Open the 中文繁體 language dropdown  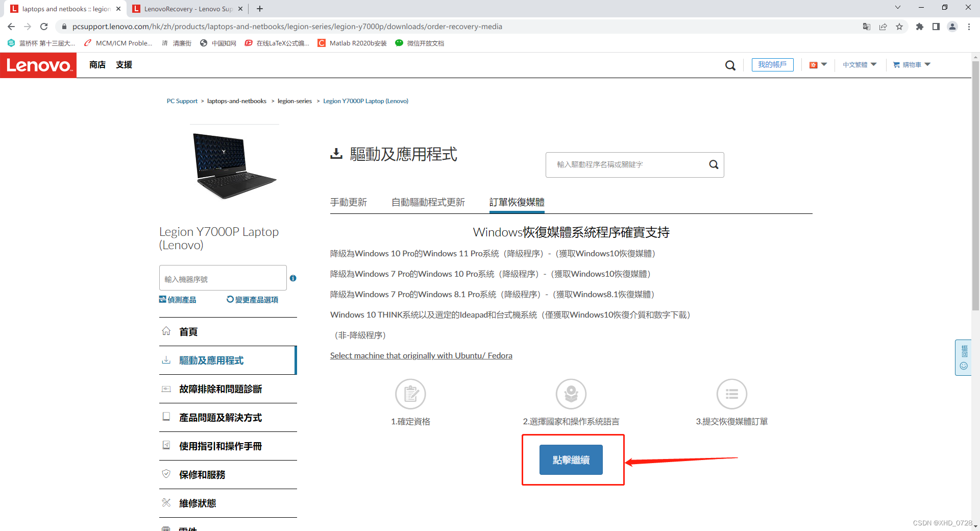pyautogui.click(x=860, y=65)
